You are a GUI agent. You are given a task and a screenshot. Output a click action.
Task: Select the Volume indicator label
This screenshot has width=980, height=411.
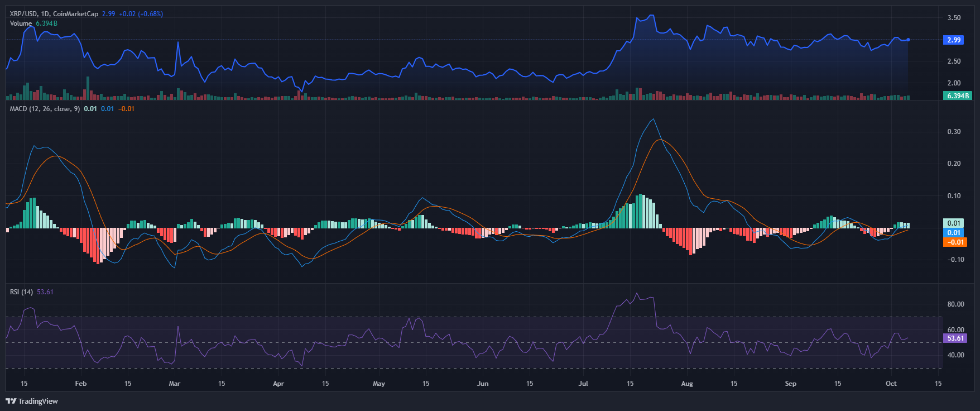click(21, 23)
